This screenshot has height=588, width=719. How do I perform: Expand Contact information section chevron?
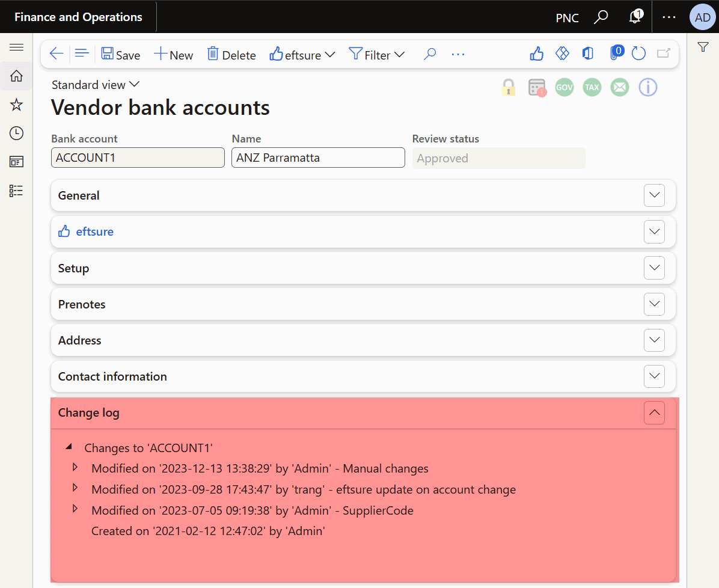click(654, 376)
